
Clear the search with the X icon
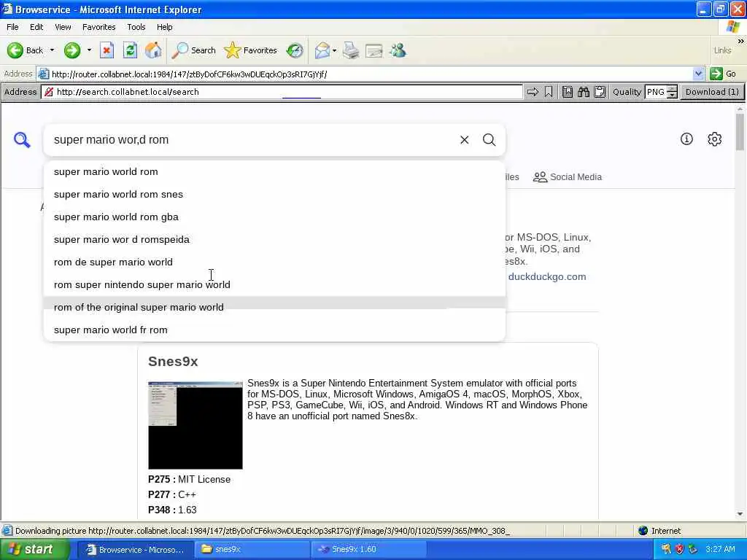[x=465, y=139]
